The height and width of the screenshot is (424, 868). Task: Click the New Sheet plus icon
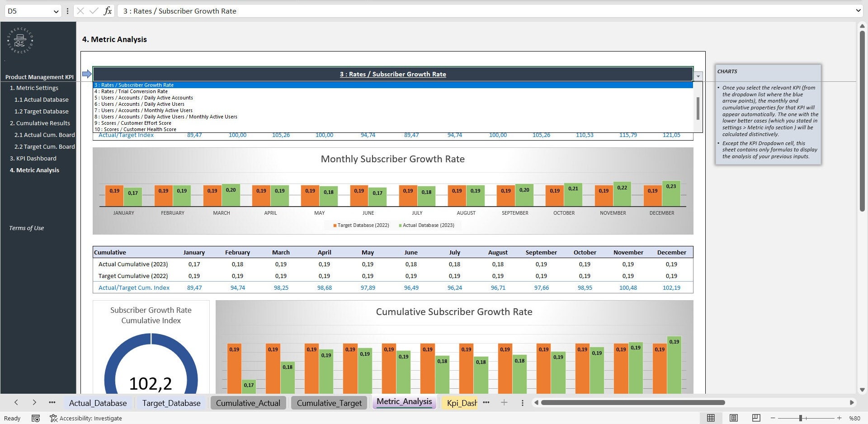pyautogui.click(x=504, y=402)
